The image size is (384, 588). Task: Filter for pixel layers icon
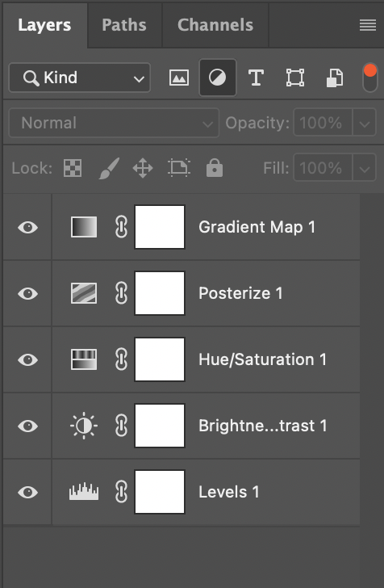(x=179, y=78)
